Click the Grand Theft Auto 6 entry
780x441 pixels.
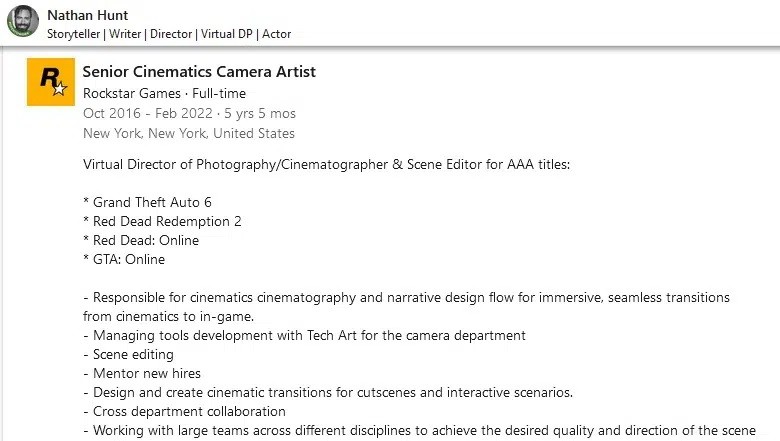point(147,202)
